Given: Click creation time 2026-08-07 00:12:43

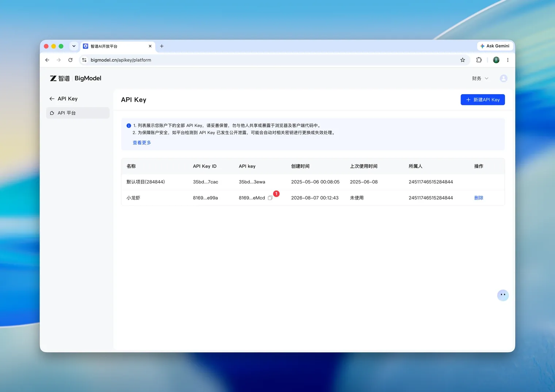Looking at the screenshot, I should pos(315,198).
